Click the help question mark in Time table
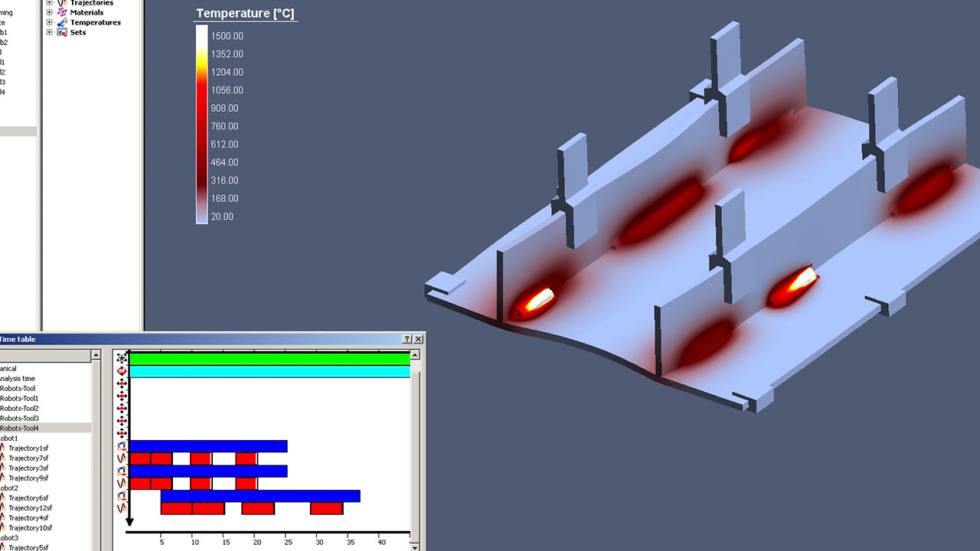This screenshot has width=980, height=551. (x=407, y=339)
